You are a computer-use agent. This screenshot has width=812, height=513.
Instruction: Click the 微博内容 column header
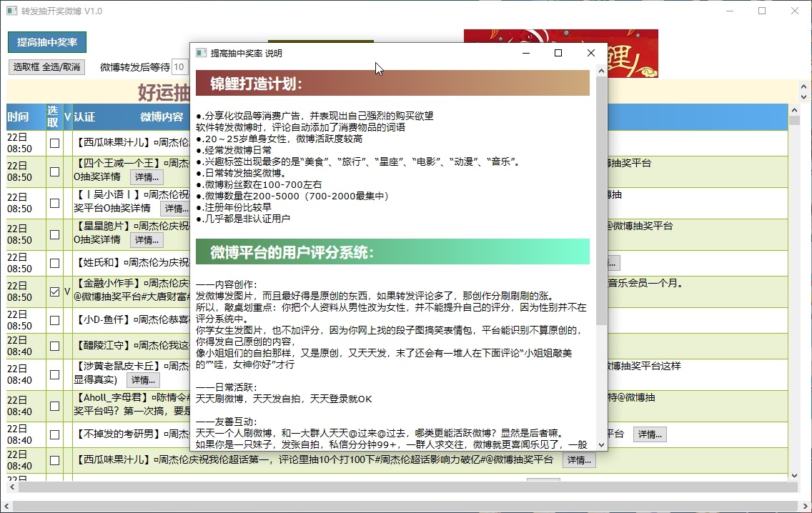click(162, 117)
